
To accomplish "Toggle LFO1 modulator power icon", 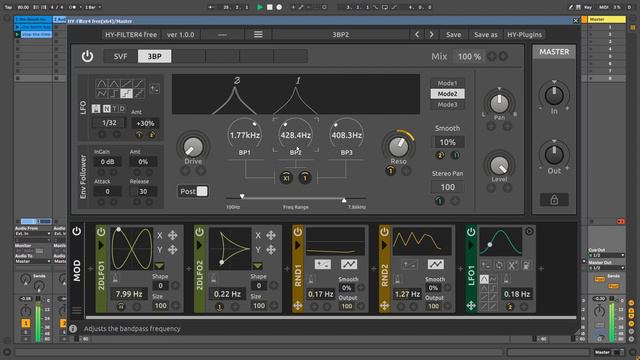I will tap(471, 232).
